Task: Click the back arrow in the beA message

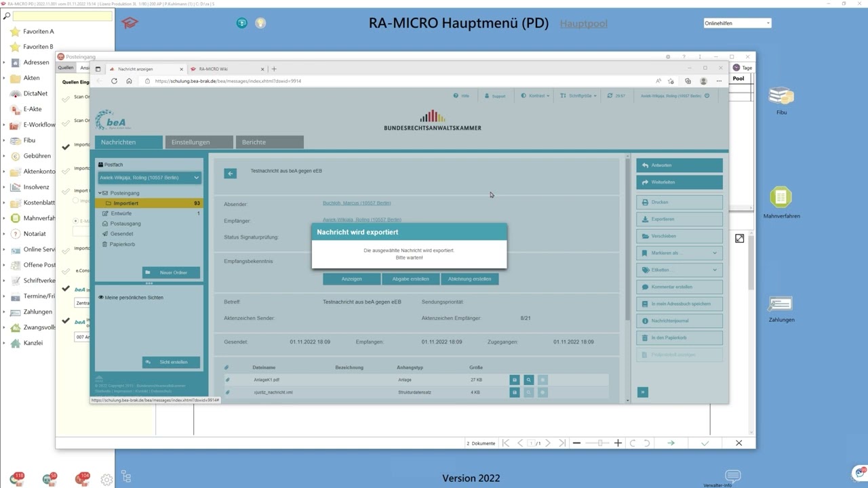Action: point(231,174)
